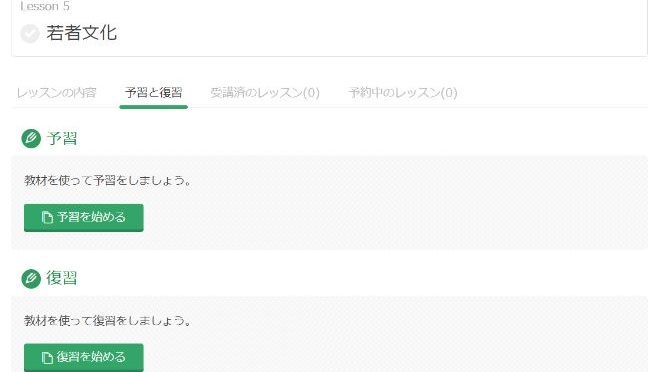Click the green pencil icon beside 予習
Screen dimensions: 661x372
point(31,138)
